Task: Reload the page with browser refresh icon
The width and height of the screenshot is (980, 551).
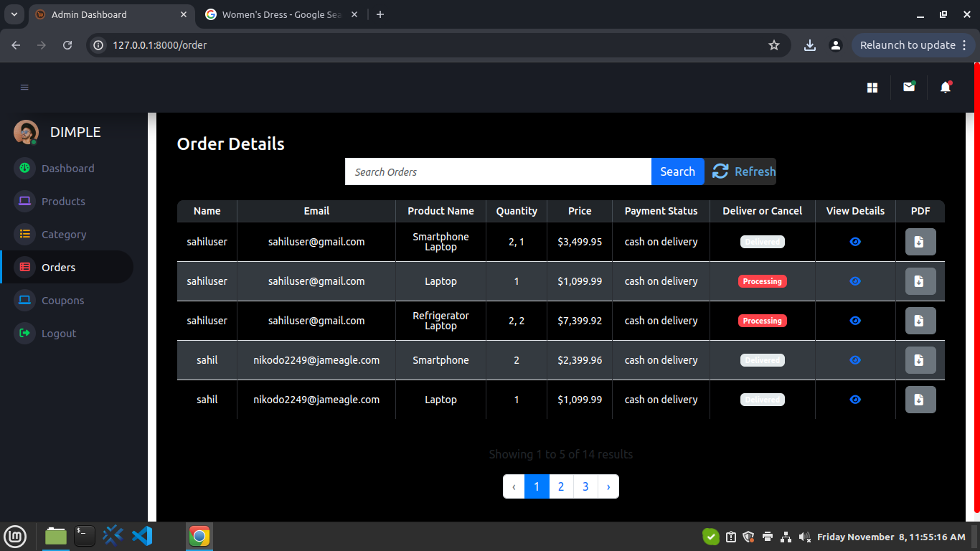Action: click(x=67, y=45)
